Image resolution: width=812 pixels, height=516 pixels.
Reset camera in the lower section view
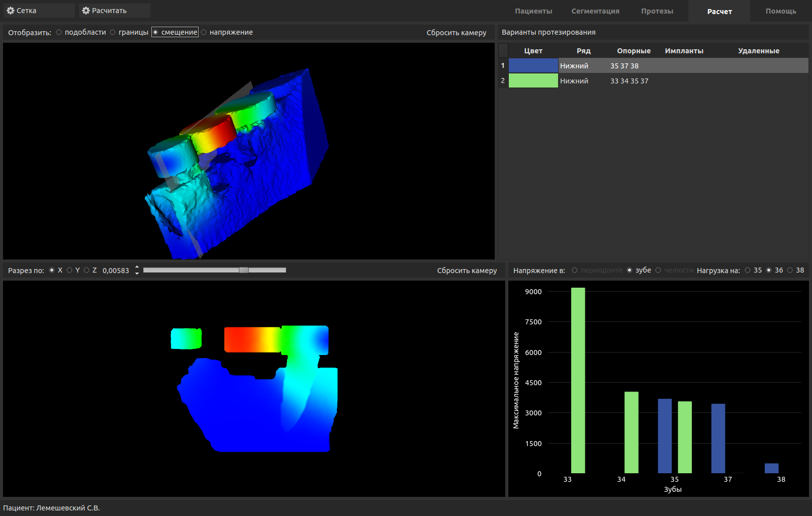(467, 271)
